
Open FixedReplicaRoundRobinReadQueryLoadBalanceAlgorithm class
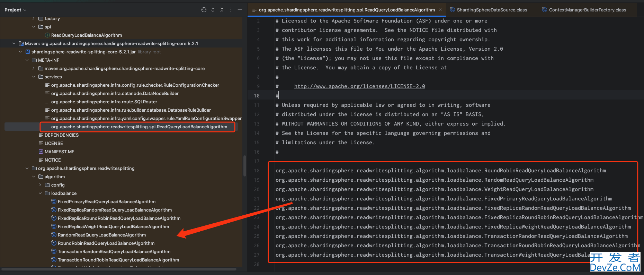119,218
